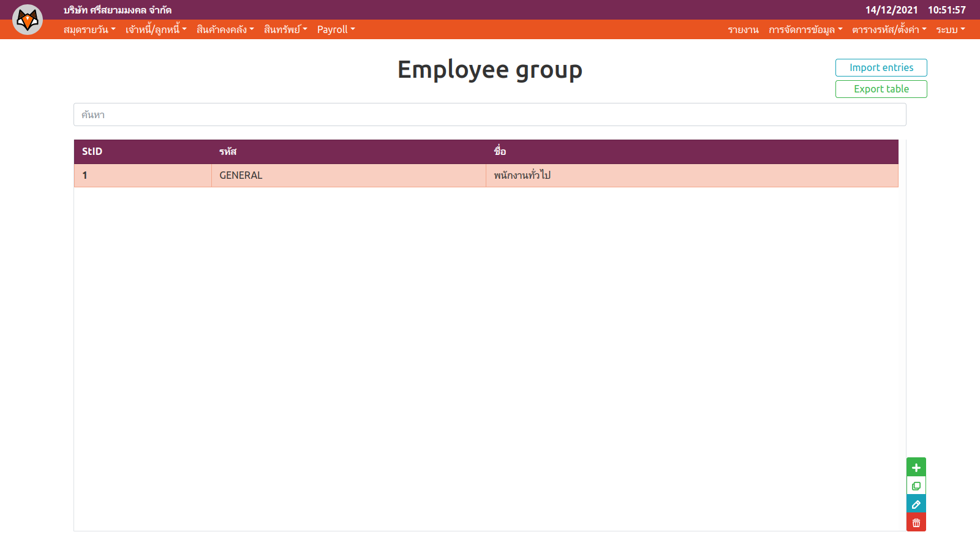Open the การจัดการข้อมูล dropdown
The height and width of the screenshot is (551, 980).
click(x=805, y=29)
